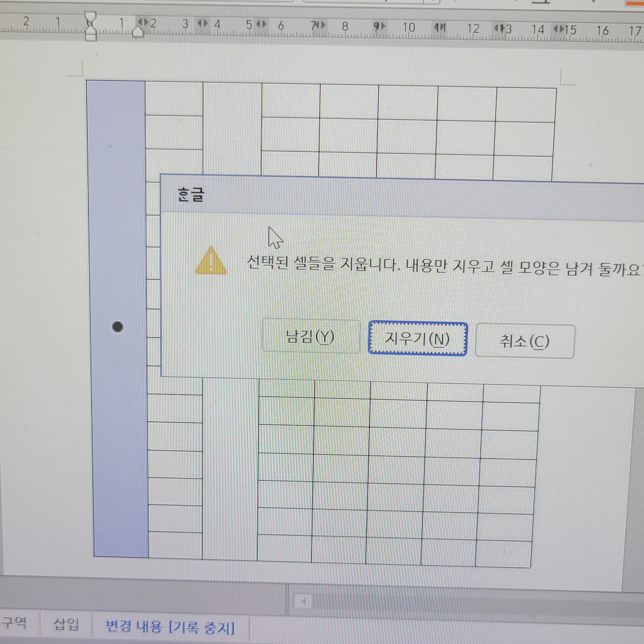Click column marker between ruler 14 and 15
The height and width of the screenshot is (644, 644).
(x=559, y=29)
